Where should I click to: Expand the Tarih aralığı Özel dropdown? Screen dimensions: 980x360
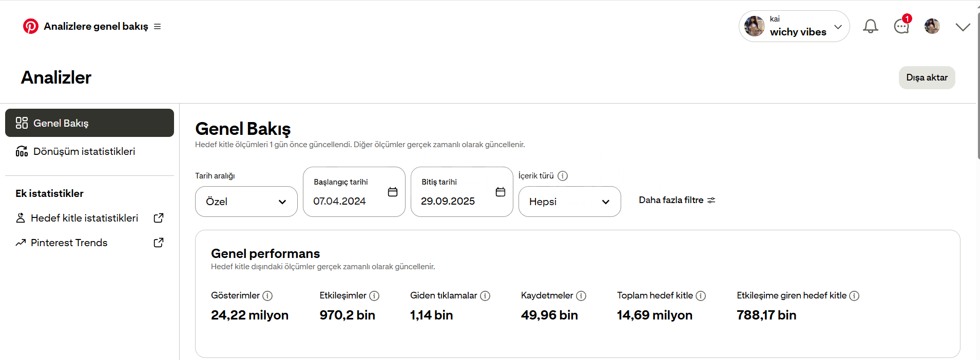coord(246,202)
